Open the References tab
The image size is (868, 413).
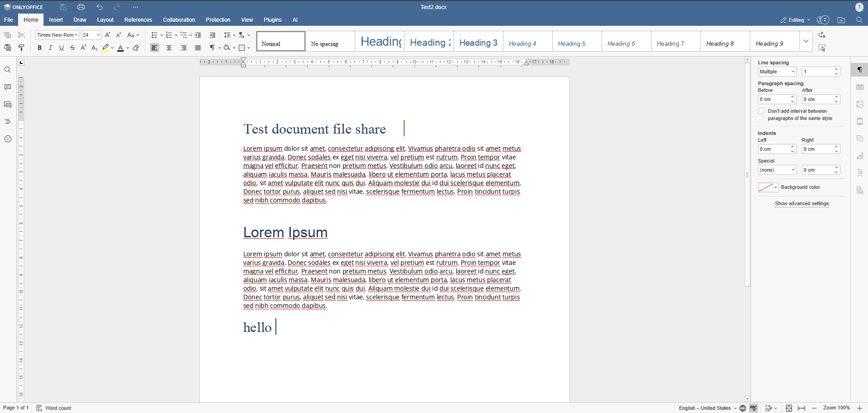pyautogui.click(x=138, y=20)
